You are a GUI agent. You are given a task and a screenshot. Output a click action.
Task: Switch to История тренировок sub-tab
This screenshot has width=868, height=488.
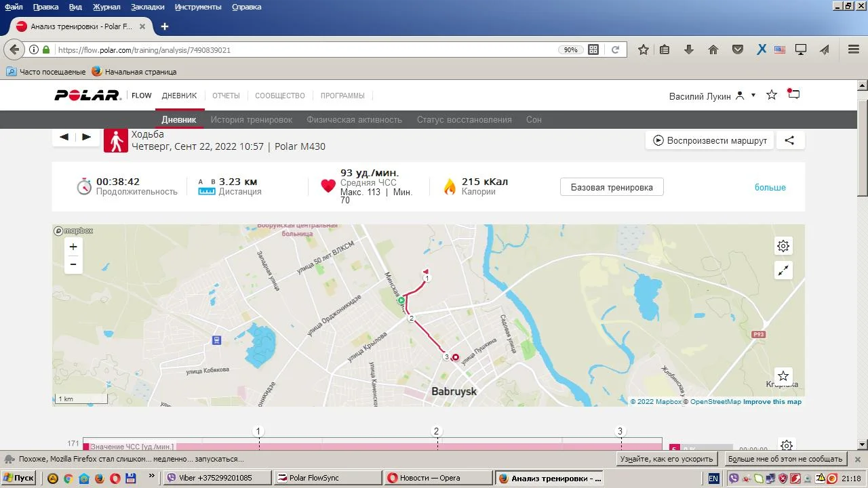(x=251, y=120)
